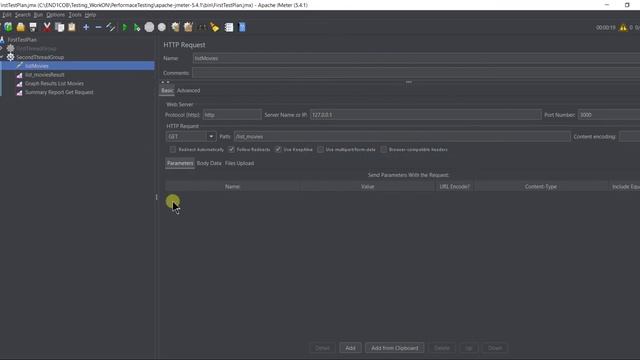Click the Name input field
The width and height of the screenshot is (640, 360).
(416, 58)
